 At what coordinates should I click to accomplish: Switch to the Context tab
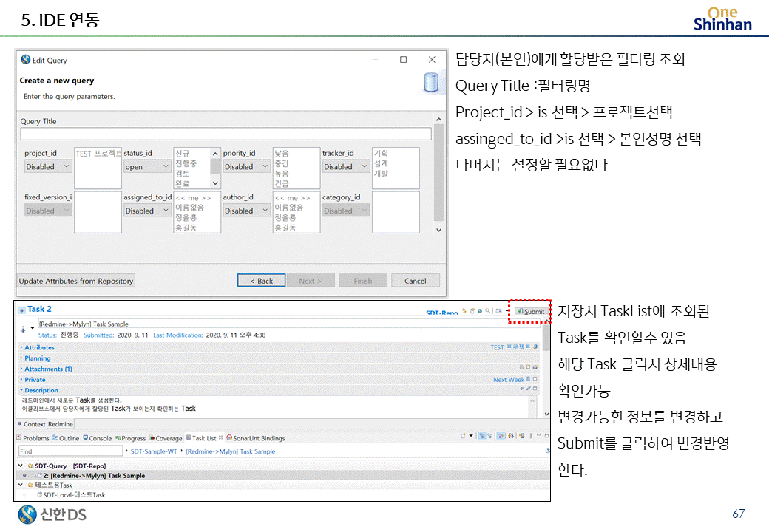[x=31, y=424]
